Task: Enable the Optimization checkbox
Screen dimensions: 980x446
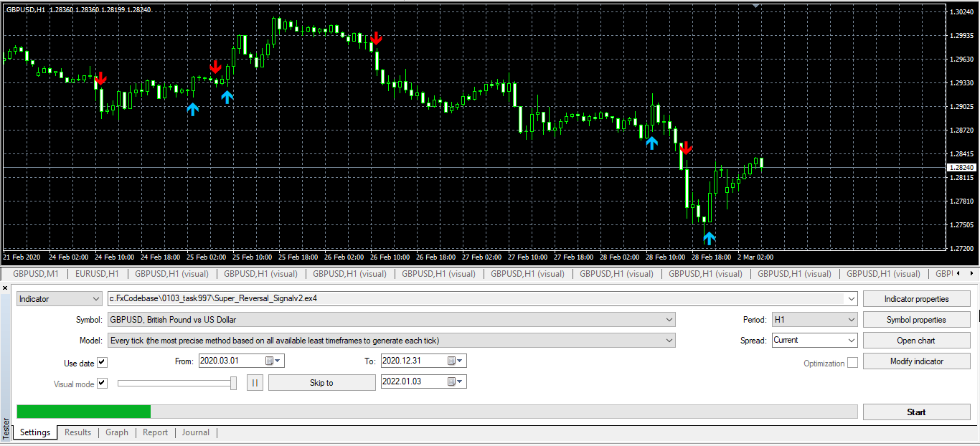Action: (852, 363)
